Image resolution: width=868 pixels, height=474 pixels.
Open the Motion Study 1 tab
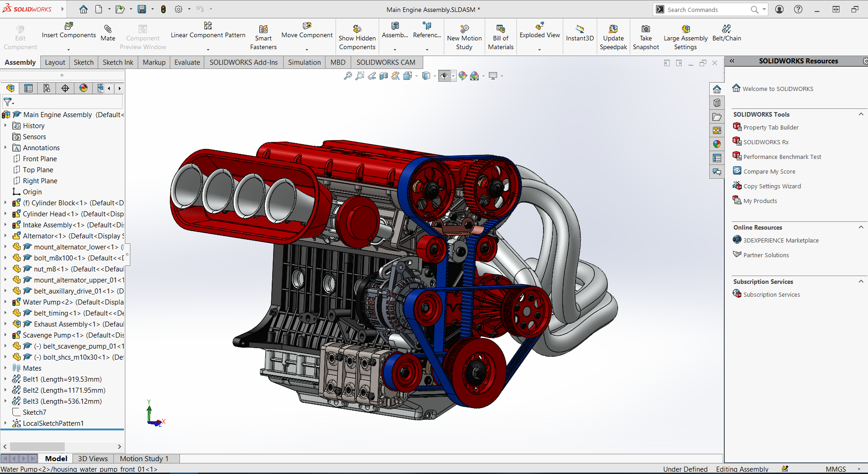click(144, 458)
